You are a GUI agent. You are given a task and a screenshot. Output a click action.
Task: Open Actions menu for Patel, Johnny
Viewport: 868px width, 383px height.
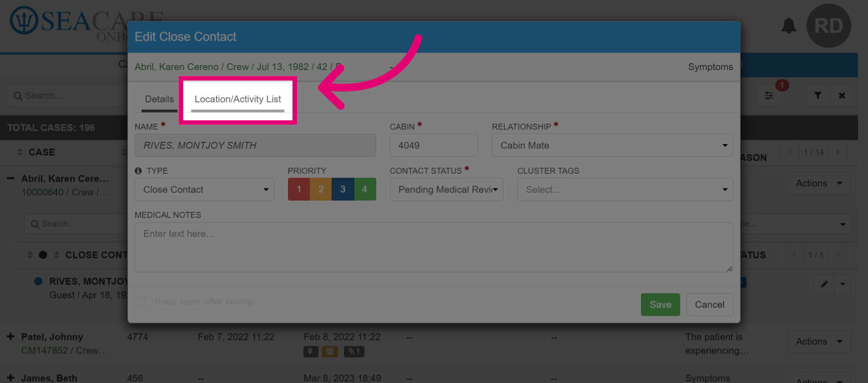coord(819,341)
